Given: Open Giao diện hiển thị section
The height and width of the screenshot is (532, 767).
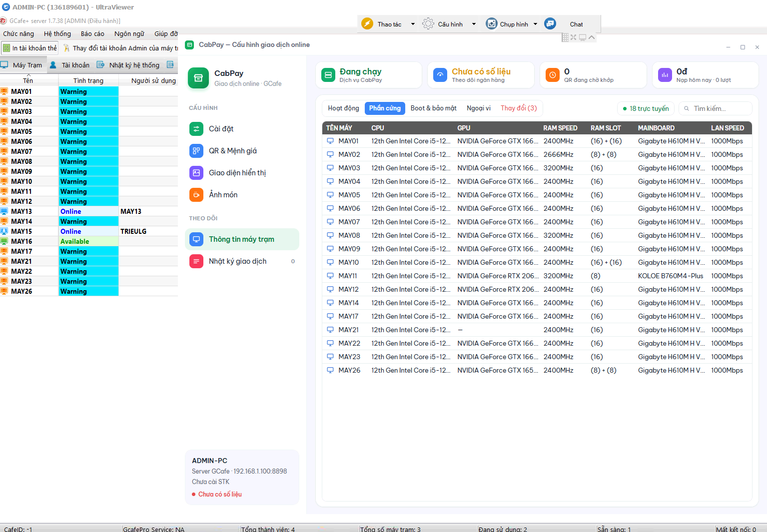Looking at the screenshot, I should tap(242, 173).
